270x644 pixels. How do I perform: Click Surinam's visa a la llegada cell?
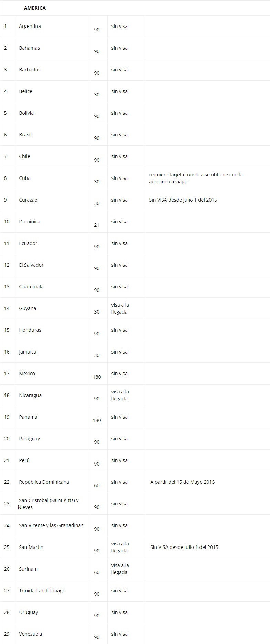(x=120, y=569)
